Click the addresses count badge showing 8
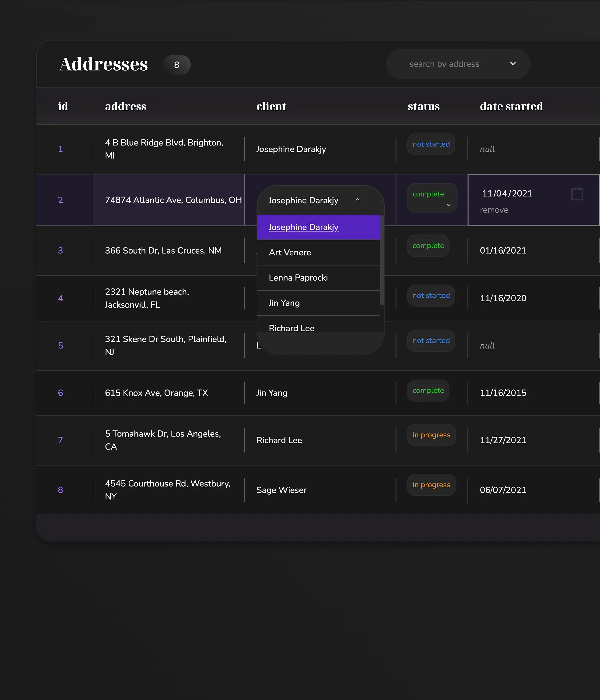The image size is (600, 700). tap(177, 65)
